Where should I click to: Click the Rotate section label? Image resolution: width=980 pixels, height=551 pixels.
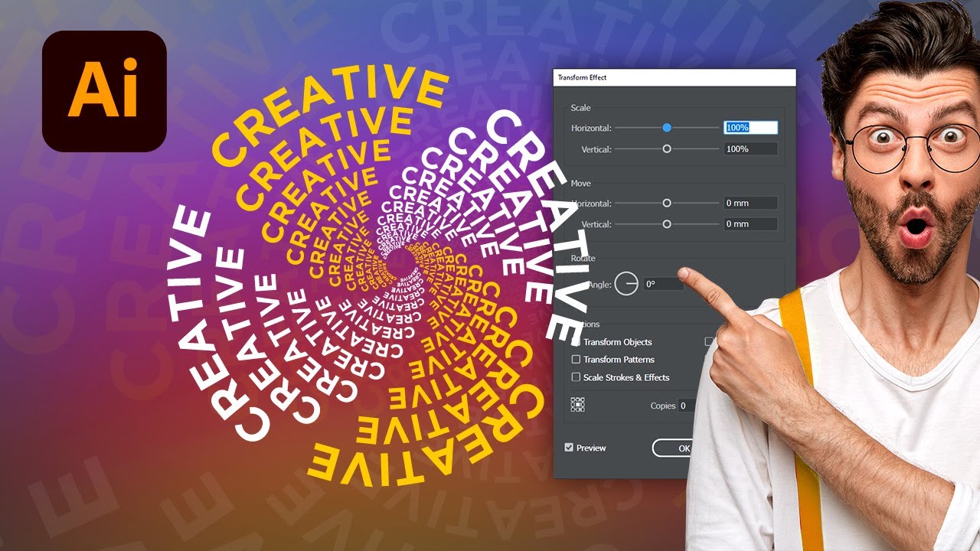click(583, 259)
